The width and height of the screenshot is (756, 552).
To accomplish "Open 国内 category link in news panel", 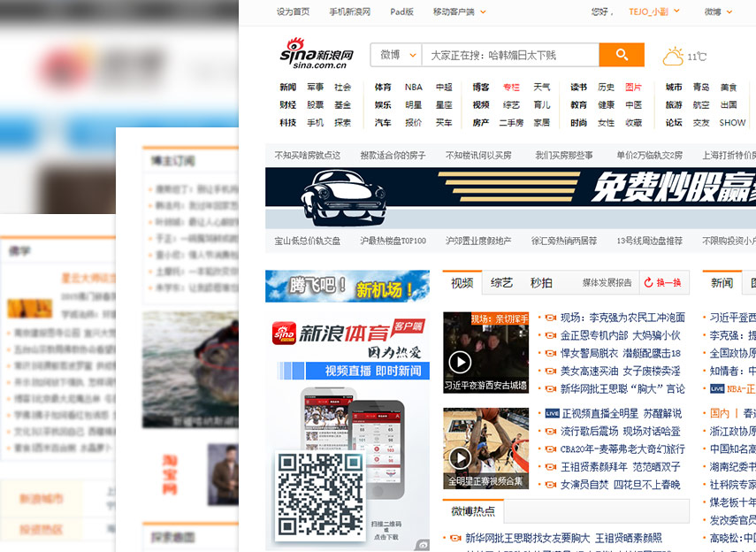I will [720, 413].
